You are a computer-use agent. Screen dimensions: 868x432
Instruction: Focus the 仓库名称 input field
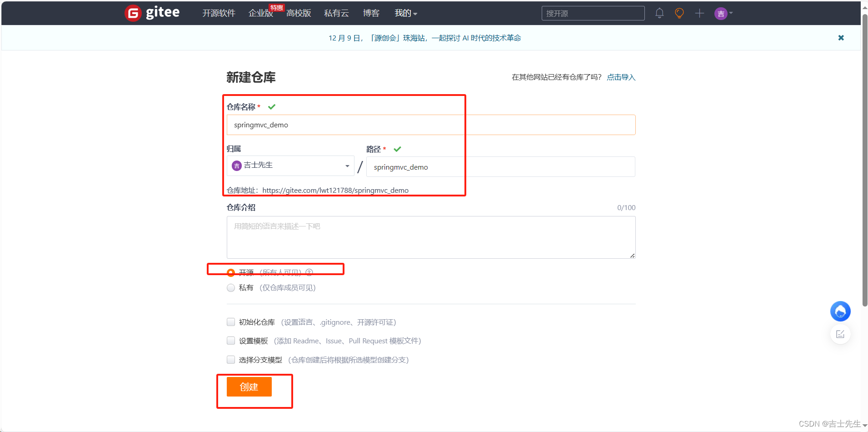pyautogui.click(x=431, y=125)
